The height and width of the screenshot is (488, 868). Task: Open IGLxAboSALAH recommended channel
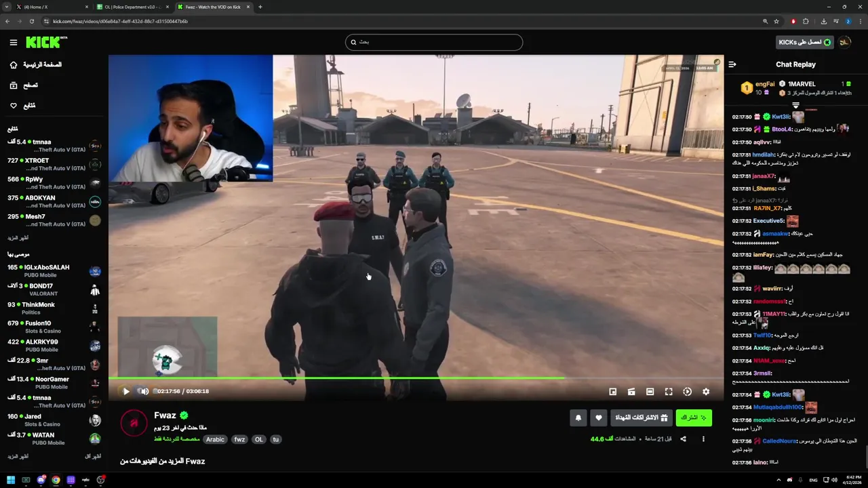click(x=54, y=271)
